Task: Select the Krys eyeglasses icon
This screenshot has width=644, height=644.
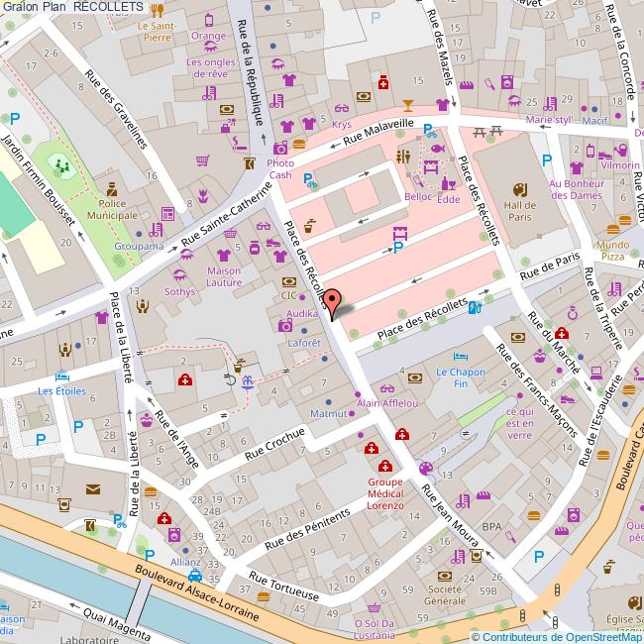Action: click(341, 109)
